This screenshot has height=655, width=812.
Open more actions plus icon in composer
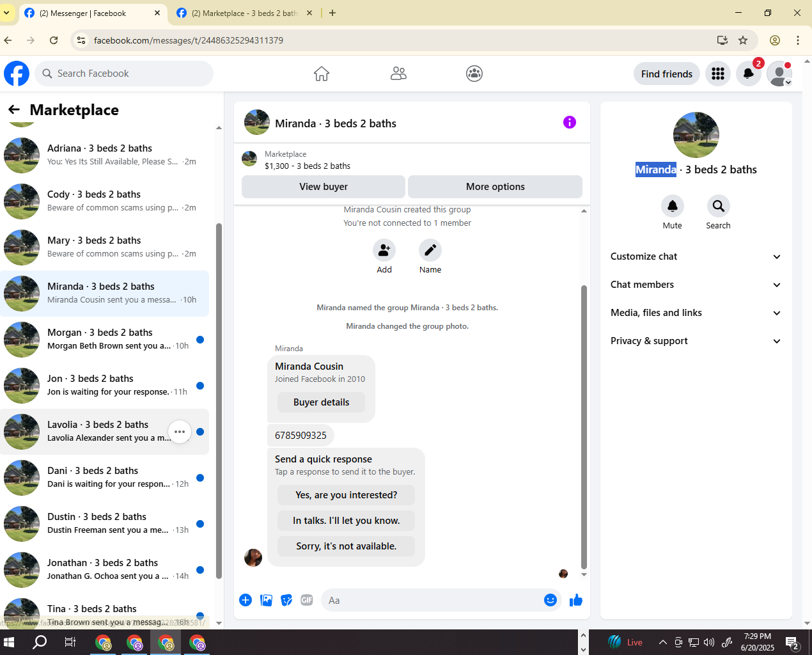click(x=246, y=600)
